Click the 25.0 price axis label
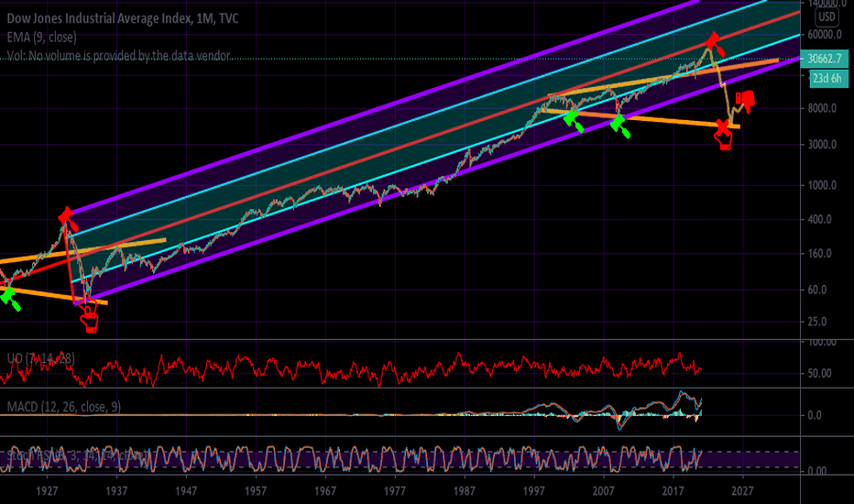The width and height of the screenshot is (854, 504). [817, 322]
